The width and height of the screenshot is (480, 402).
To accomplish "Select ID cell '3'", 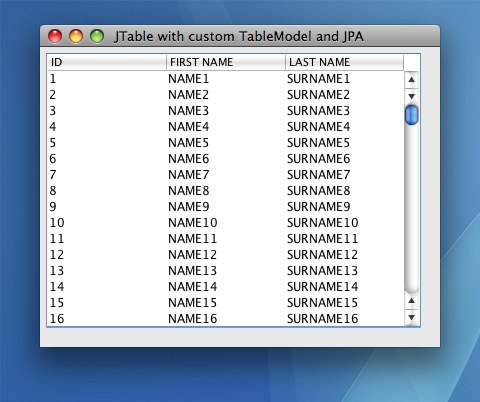I will [107, 111].
